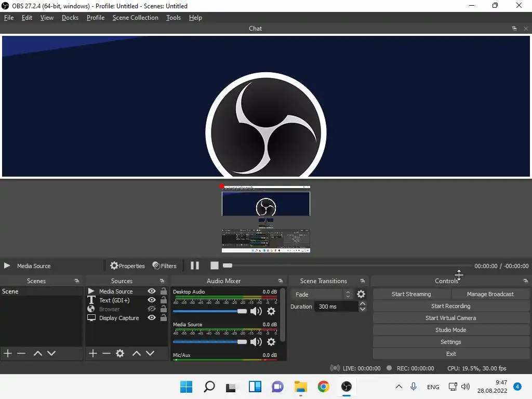This screenshot has height=399, width=532.
Task: Enable Studio Mode
Action: pyautogui.click(x=451, y=330)
